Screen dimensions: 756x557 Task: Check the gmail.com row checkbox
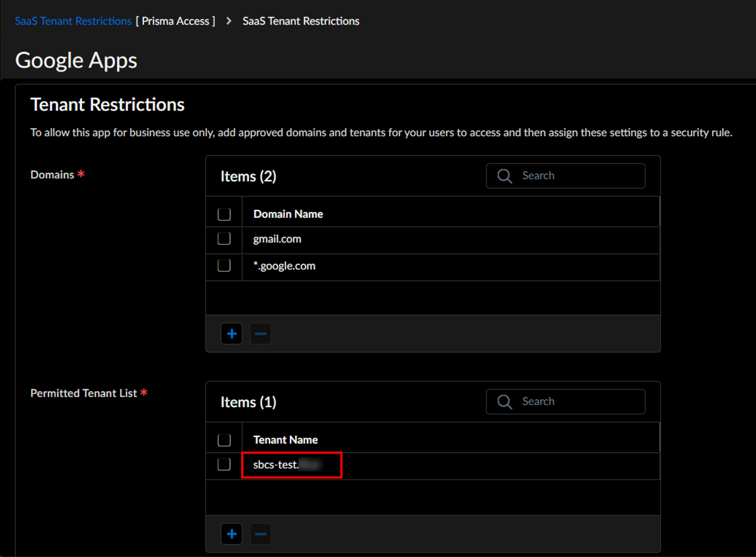(x=224, y=239)
